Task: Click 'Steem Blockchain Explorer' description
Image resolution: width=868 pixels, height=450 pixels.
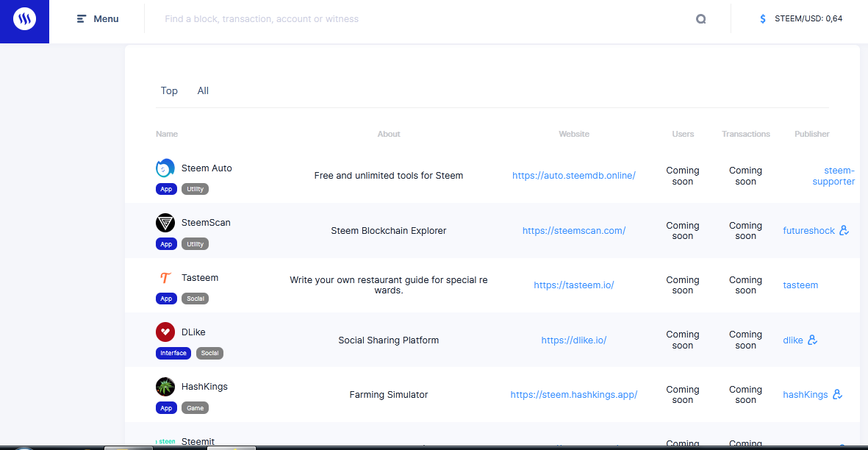Action: click(389, 231)
